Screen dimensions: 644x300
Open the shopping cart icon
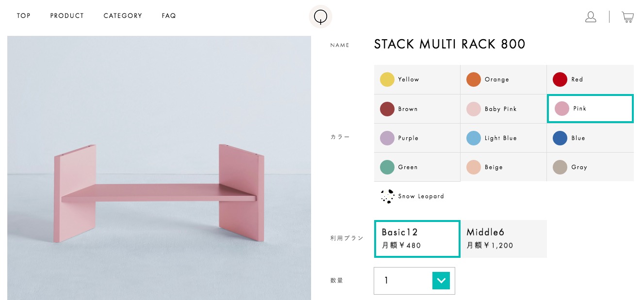(x=627, y=17)
